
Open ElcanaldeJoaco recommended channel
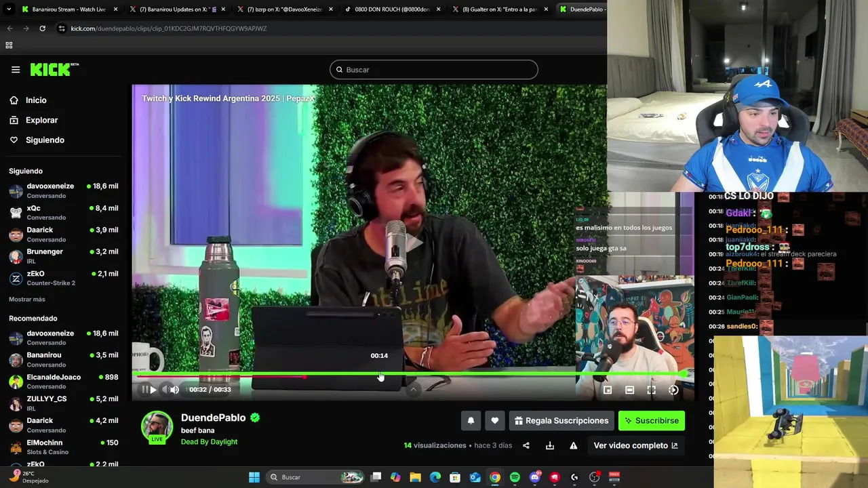tap(64, 382)
